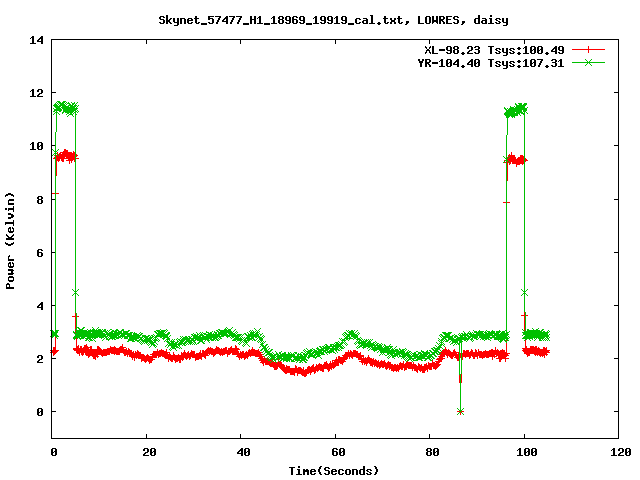
Task: Select the Time(Seconds) x-axis label
Action: 333,471
